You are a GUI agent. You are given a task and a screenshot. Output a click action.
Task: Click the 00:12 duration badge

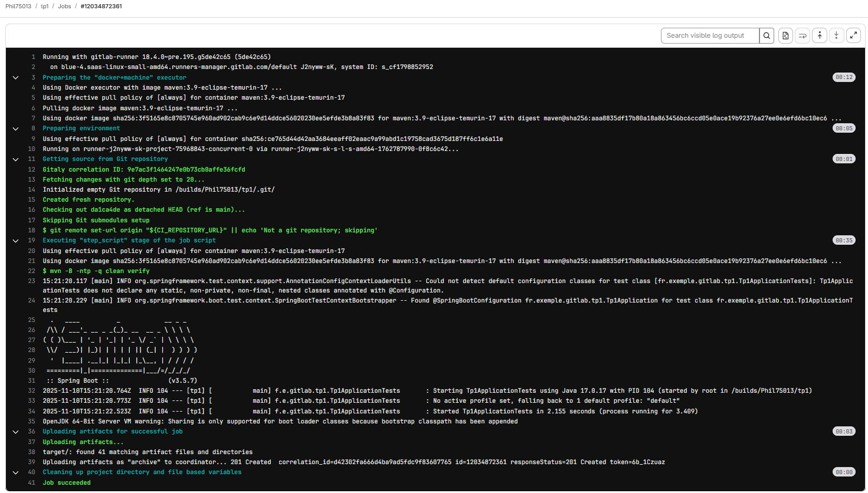coord(844,78)
